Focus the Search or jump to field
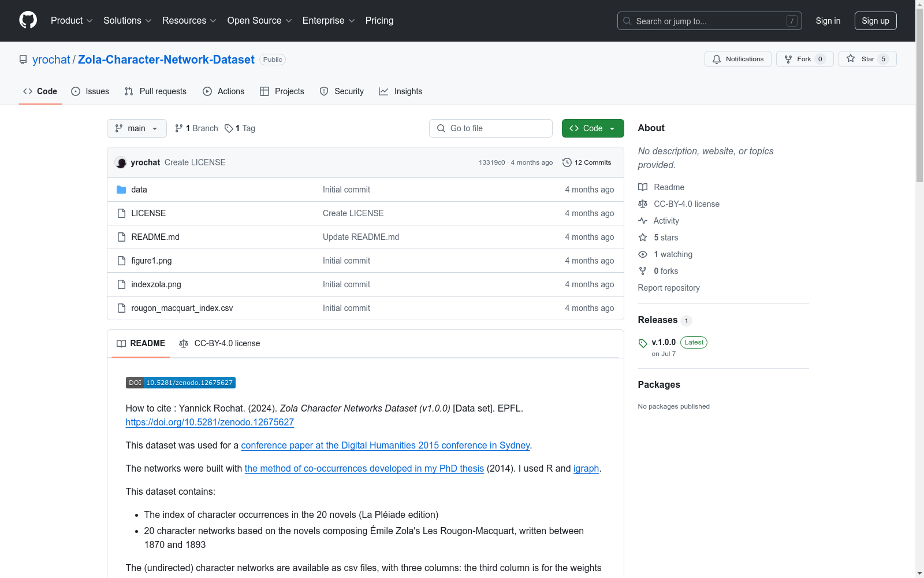This screenshot has width=924, height=578. pos(709,21)
